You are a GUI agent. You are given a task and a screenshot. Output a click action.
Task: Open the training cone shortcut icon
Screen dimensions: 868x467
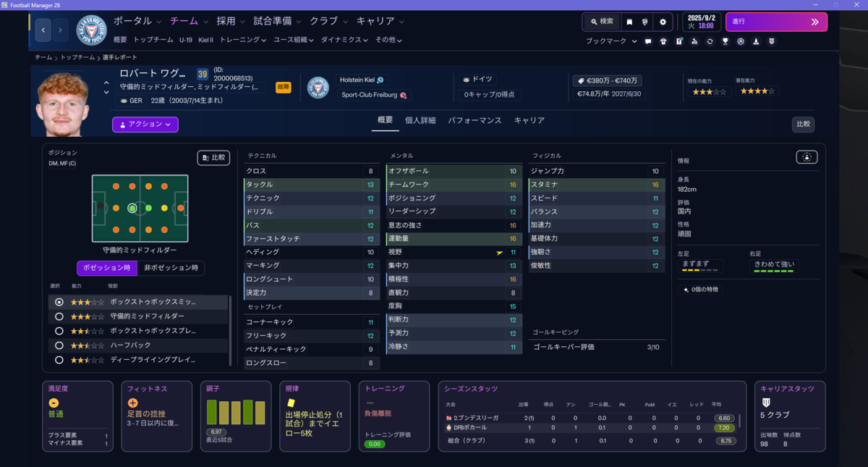(x=756, y=41)
